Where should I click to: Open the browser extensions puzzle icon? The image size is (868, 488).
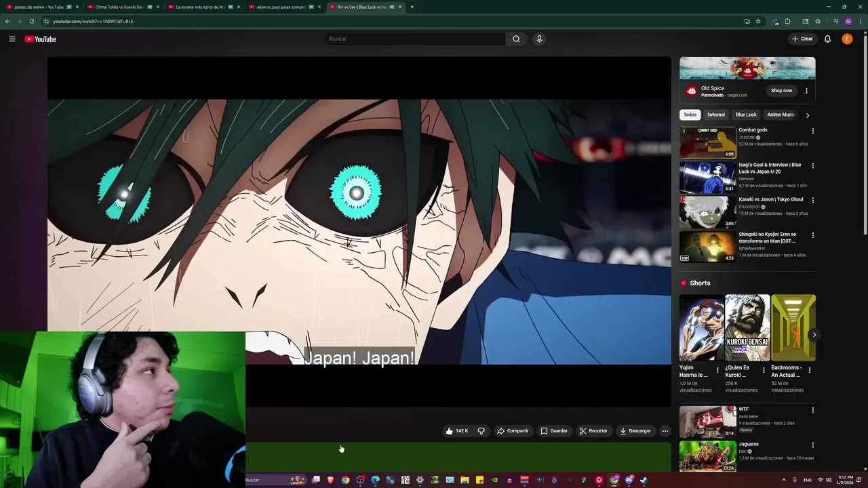coord(787,21)
